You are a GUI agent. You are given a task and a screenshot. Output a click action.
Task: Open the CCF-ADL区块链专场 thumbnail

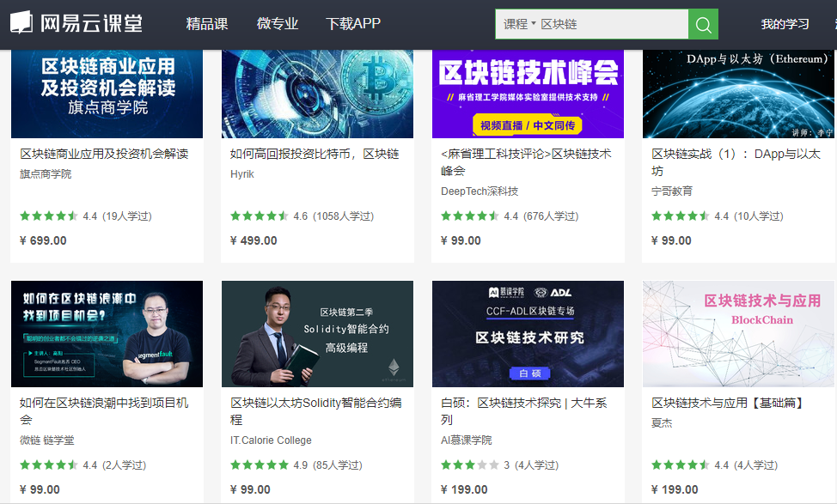528,334
